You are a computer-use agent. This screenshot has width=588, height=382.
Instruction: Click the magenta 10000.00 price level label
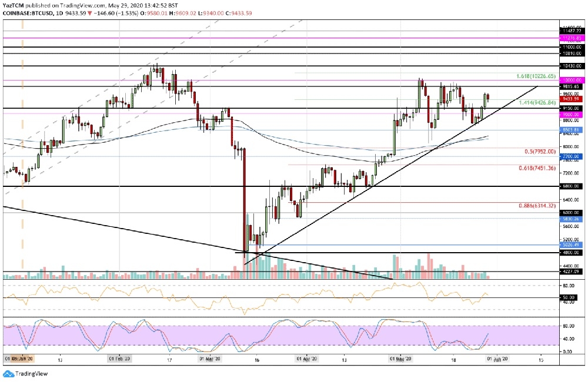(571, 80)
